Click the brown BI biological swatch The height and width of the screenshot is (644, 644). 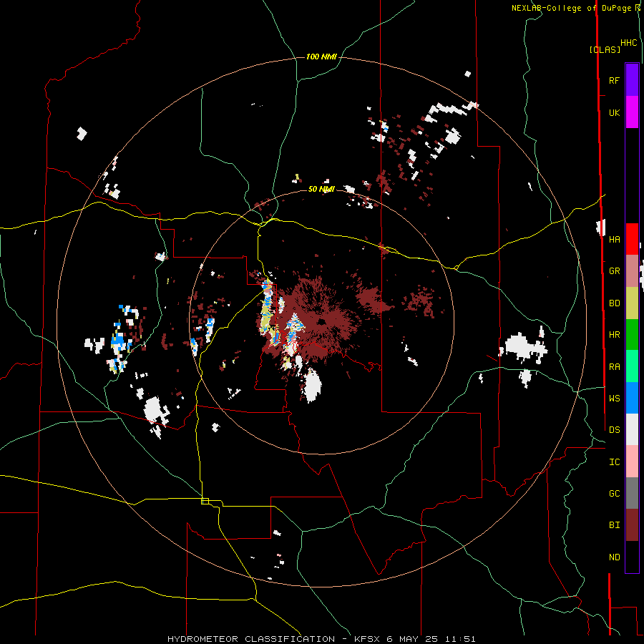[632, 525]
